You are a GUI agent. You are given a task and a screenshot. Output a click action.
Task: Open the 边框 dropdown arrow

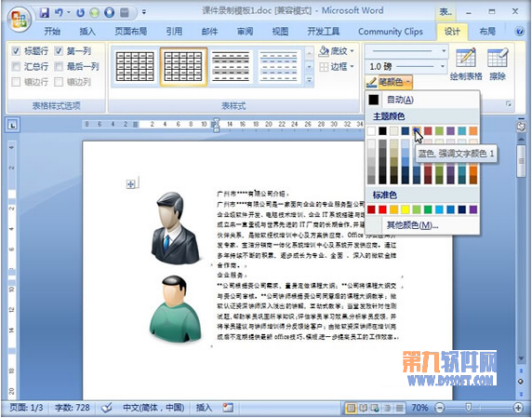click(352, 66)
